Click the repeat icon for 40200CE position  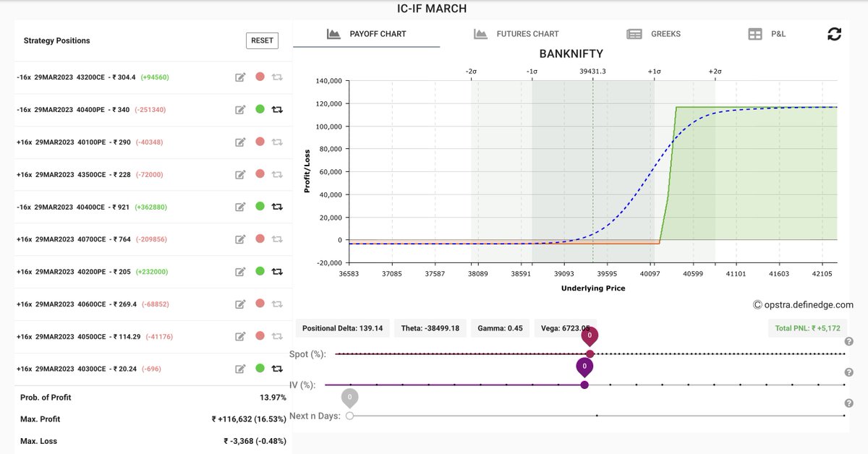(277, 271)
